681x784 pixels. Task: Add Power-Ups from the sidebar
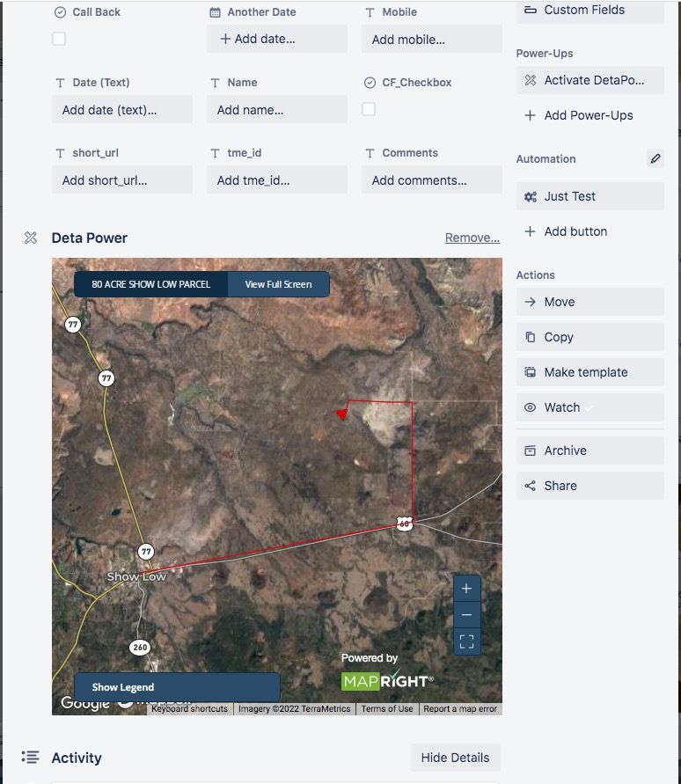pos(590,115)
